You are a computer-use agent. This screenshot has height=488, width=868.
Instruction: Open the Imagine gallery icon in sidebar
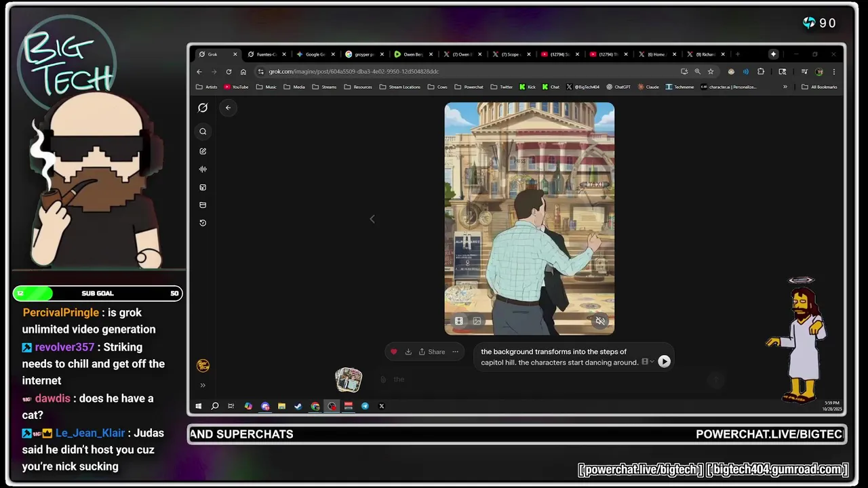pyautogui.click(x=203, y=187)
